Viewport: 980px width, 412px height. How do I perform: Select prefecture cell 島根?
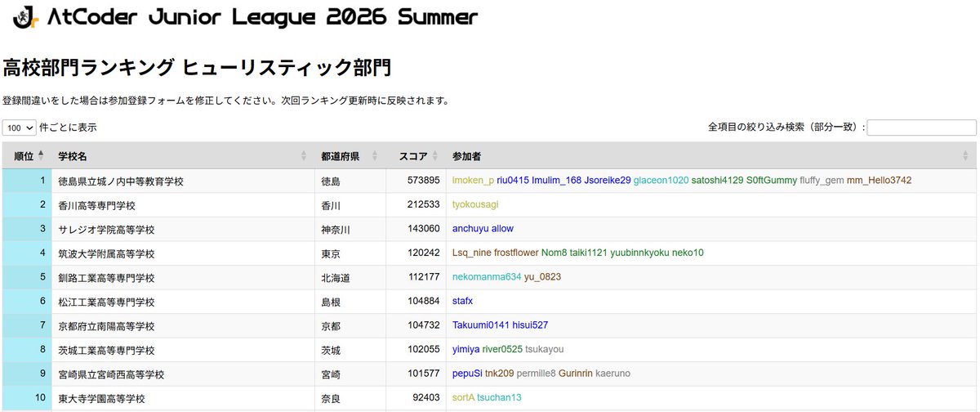tap(331, 302)
